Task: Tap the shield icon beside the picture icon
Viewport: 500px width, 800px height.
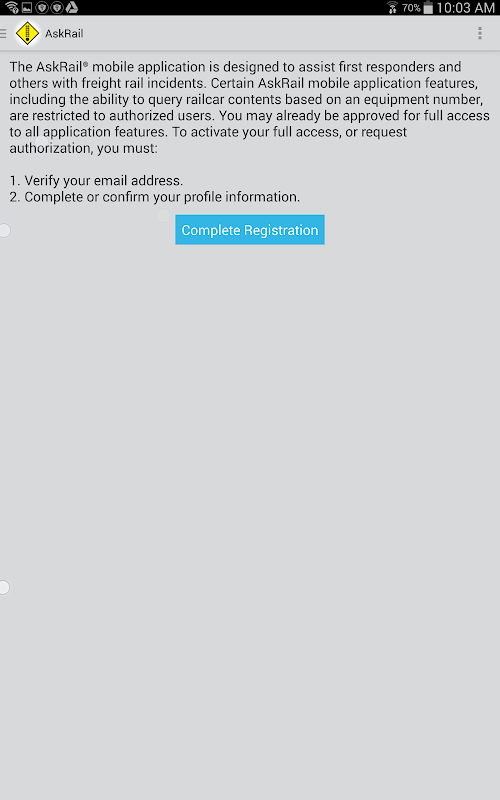Action: coord(41,8)
